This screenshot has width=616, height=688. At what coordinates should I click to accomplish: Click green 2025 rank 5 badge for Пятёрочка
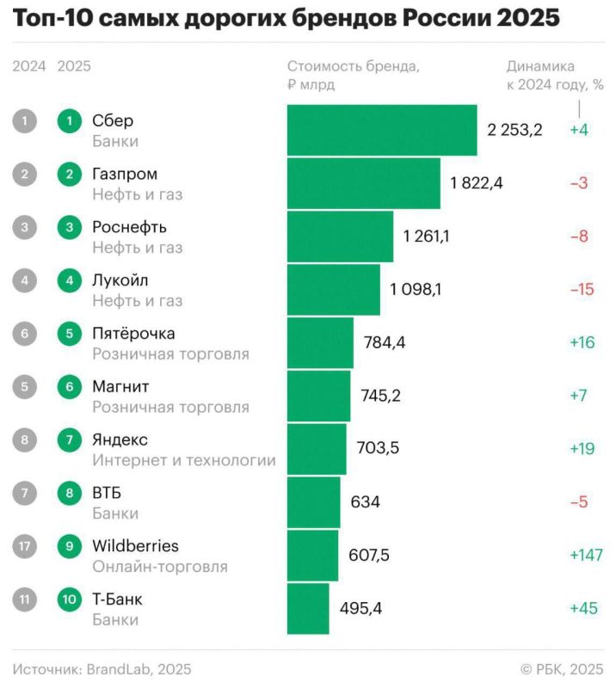coord(70,334)
